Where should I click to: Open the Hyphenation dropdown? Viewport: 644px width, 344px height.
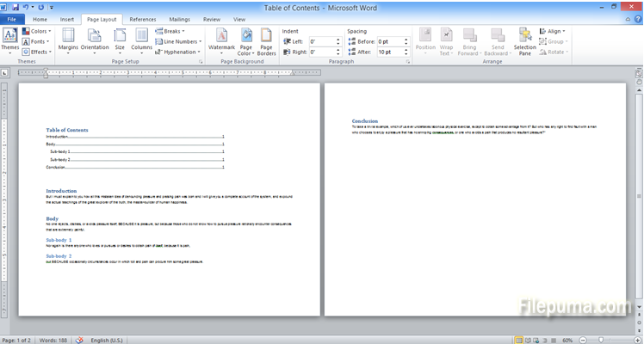click(x=178, y=52)
